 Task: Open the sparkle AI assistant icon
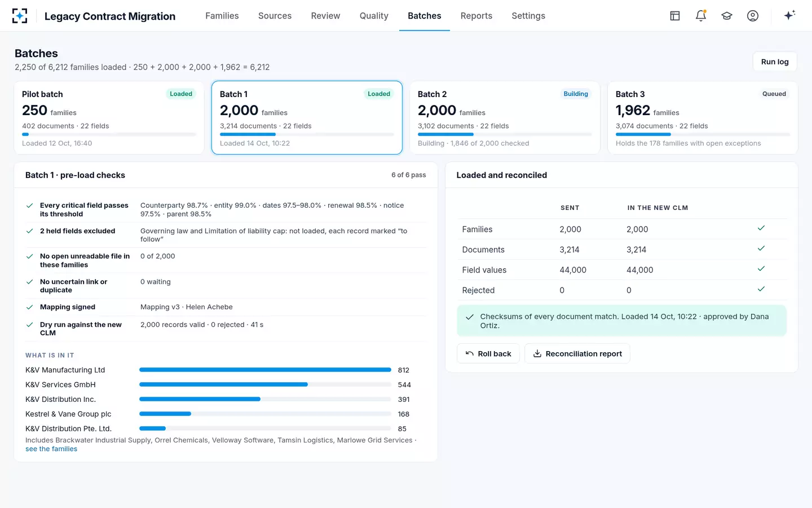tap(789, 15)
